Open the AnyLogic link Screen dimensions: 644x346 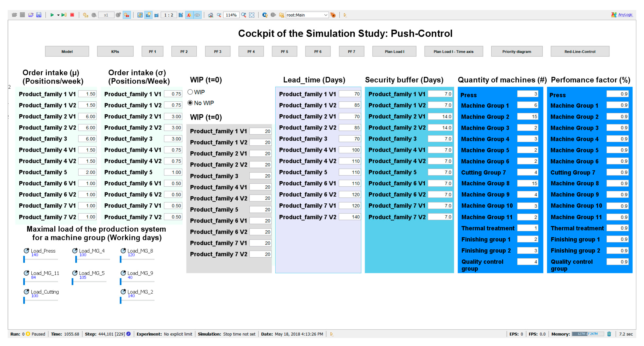pyautogui.click(x=625, y=15)
